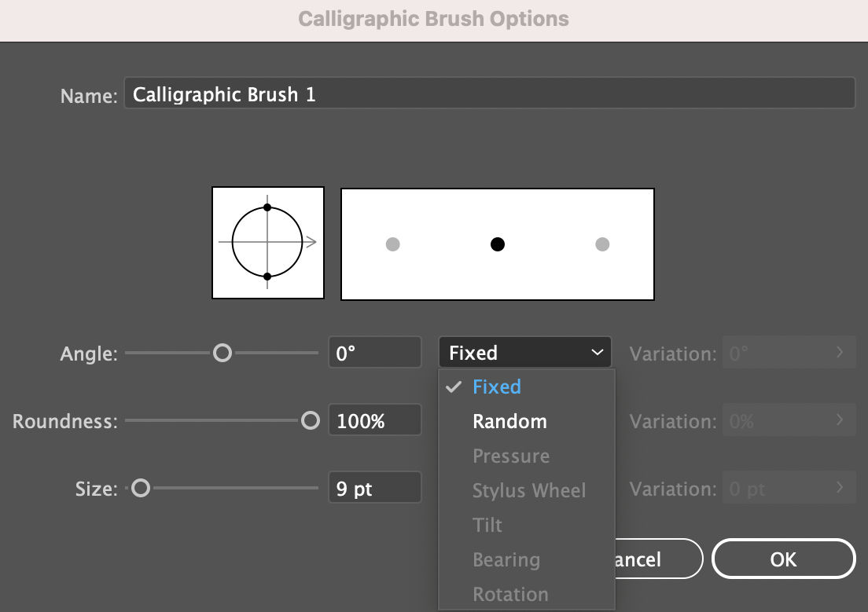This screenshot has height=612, width=868.
Task: Click the Size slider handle
Action: (x=142, y=488)
